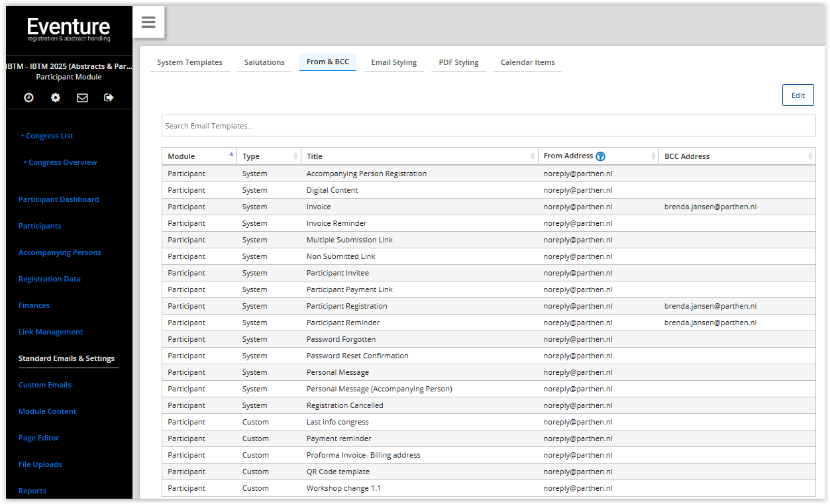Image resolution: width=830 pixels, height=504 pixels.
Task: Open Accompanying Persons in sidebar
Action: coord(60,252)
